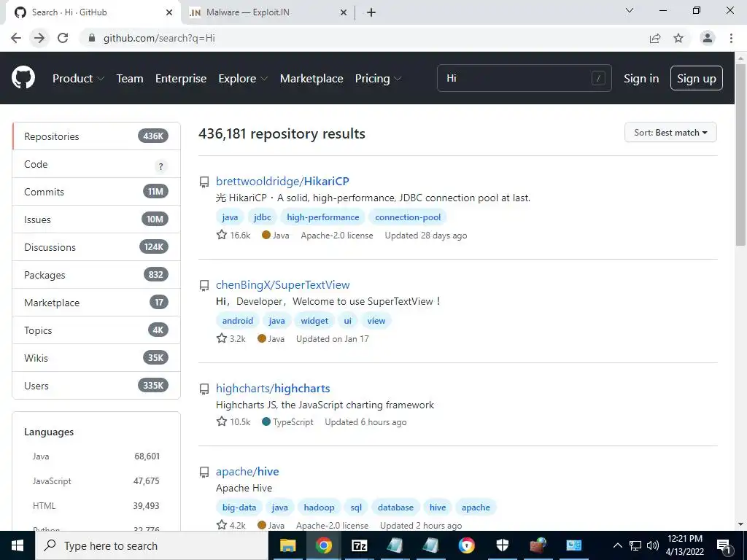Select Issues filter in sidebar
Viewport: 747px width, 560px height.
coord(96,219)
